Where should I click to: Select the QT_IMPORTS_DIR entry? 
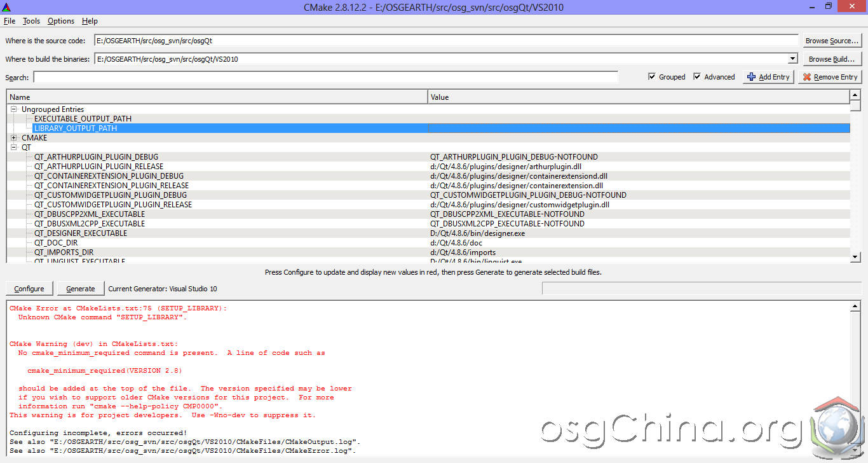[64, 252]
